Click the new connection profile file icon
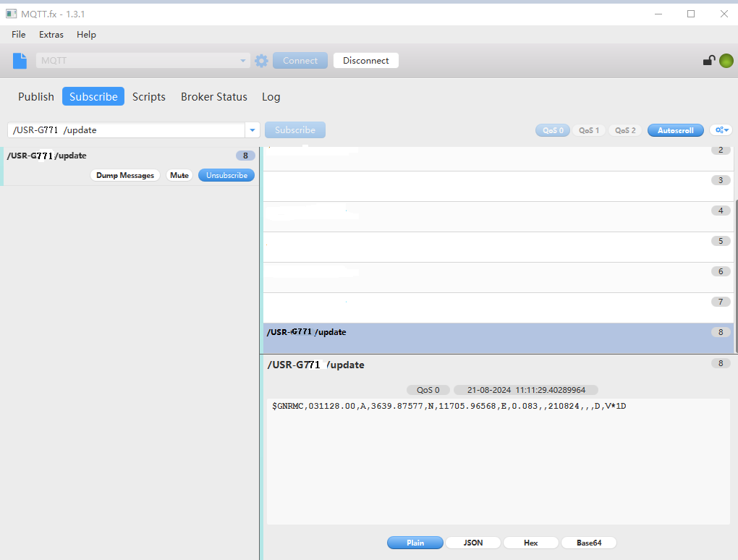The height and width of the screenshot is (560, 738). tap(20, 61)
